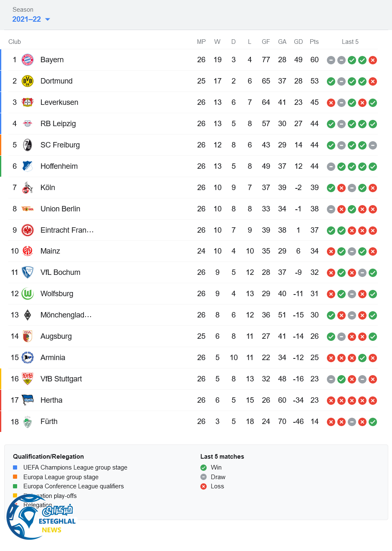Click the orange Europa League legend square
This screenshot has width=392, height=551.
[15, 477]
